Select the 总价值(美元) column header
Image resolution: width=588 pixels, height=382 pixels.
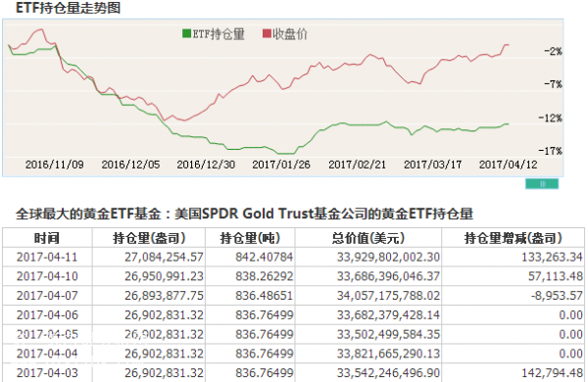(x=367, y=238)
